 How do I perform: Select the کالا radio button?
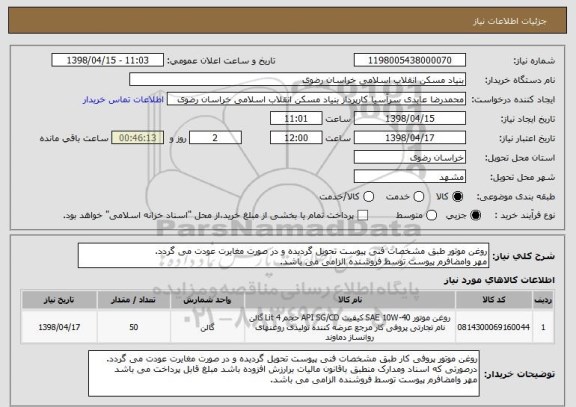pos(457,197)
